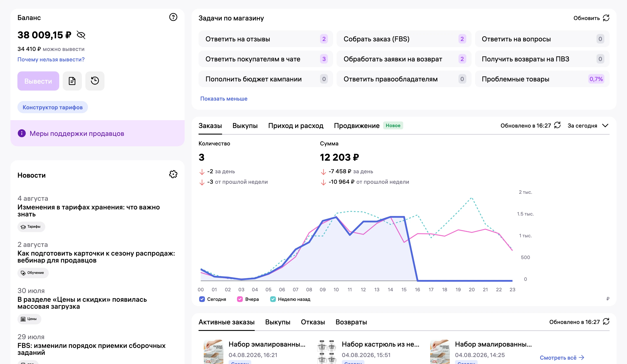Click the refresh icon next to Обновить

coord(606,18)
